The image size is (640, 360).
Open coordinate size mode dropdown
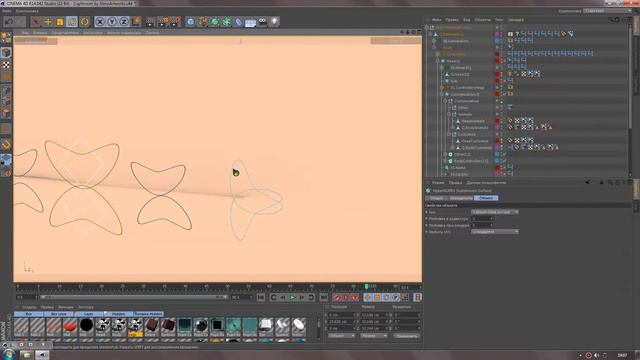373,336
